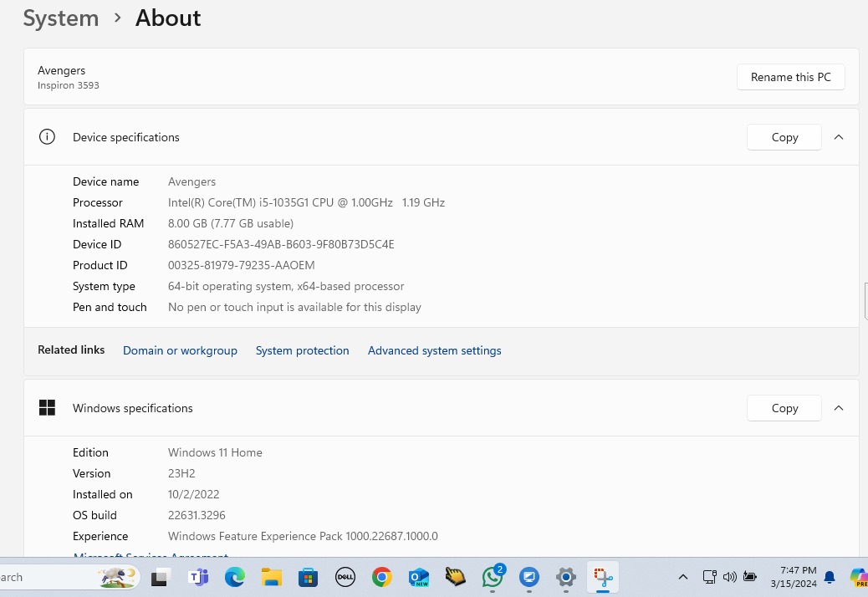This screenshot has width=868, height=597.
Task: Copy the Device specifications
Action: coord(784,137)
